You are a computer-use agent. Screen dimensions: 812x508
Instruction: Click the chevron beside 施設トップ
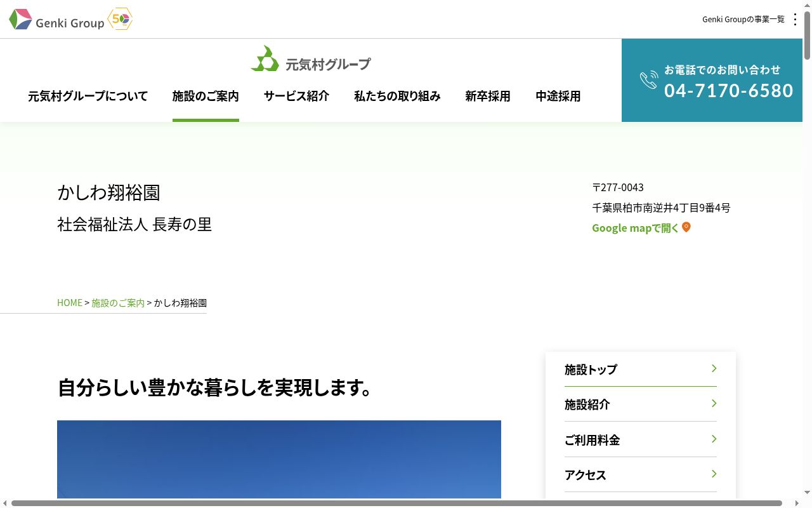[714, 369]
